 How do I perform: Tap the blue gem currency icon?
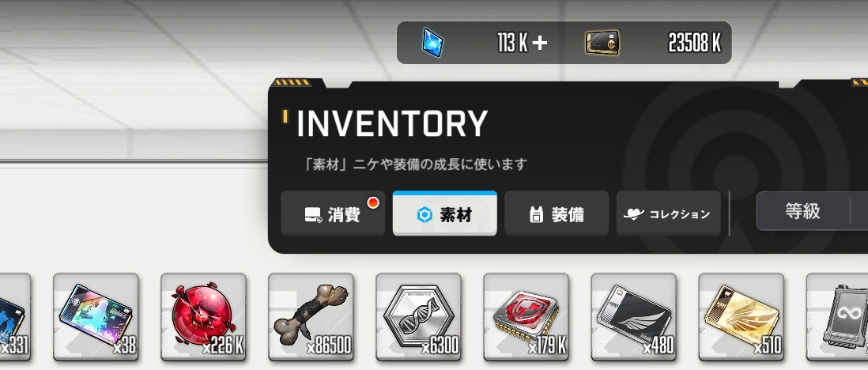click(x=432, y=43)
